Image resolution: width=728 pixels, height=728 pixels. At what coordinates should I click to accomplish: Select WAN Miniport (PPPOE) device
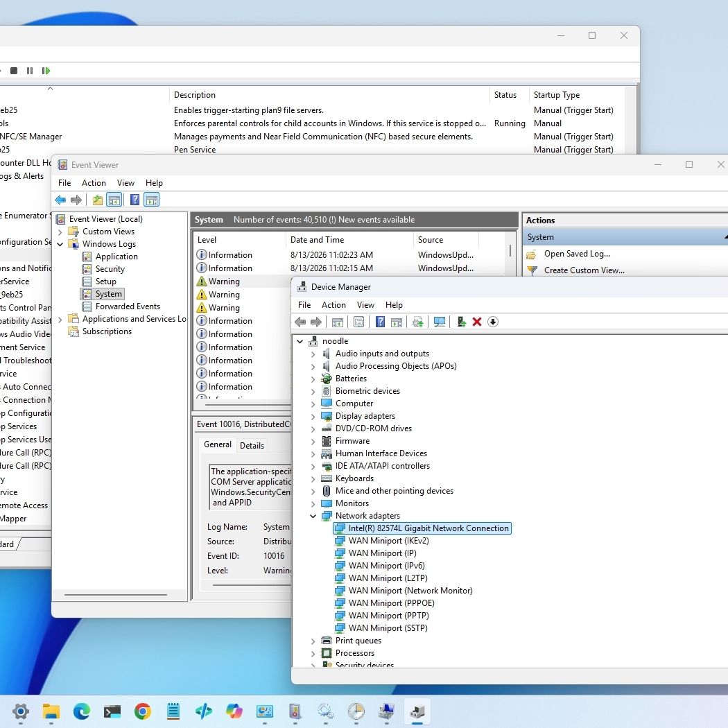coord(392,603)
